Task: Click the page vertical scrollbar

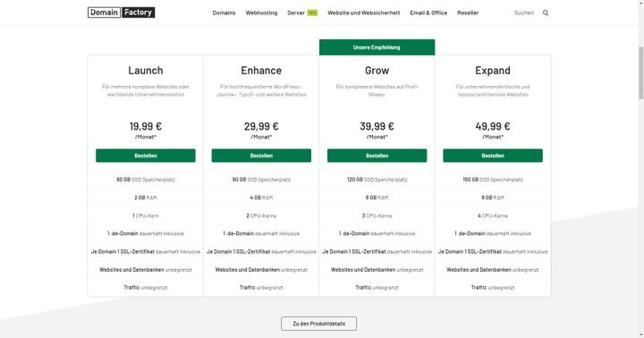Action: point(640,72)
